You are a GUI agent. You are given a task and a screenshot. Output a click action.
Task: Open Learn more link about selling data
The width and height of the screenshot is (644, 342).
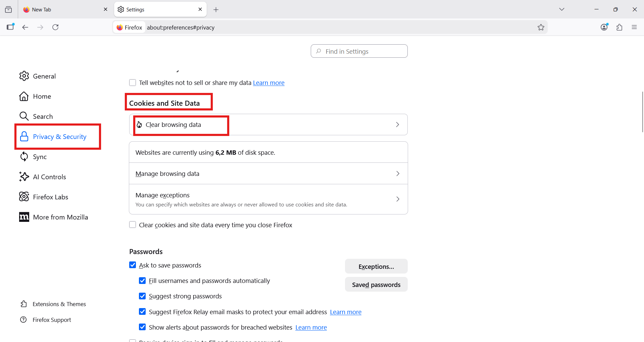click(268, 83)
